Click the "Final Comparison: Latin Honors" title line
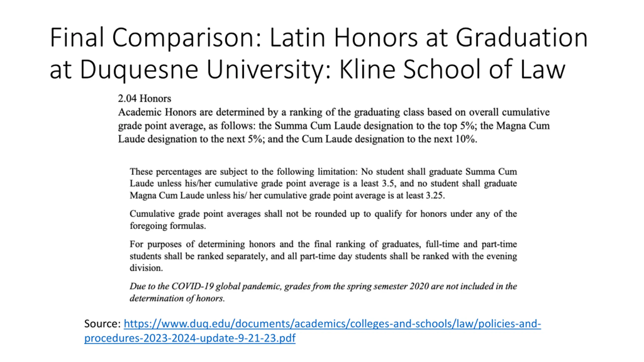 (x=318, y=38)
